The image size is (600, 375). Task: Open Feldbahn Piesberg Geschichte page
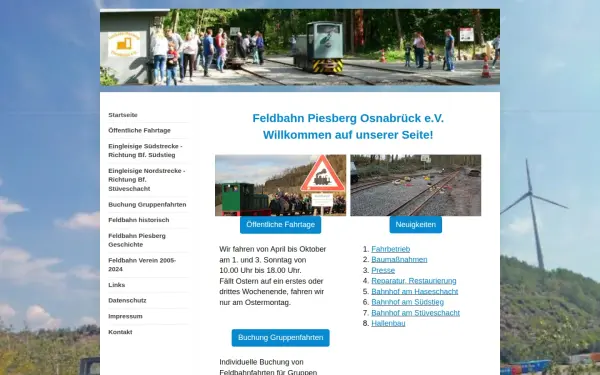(137, 240)
